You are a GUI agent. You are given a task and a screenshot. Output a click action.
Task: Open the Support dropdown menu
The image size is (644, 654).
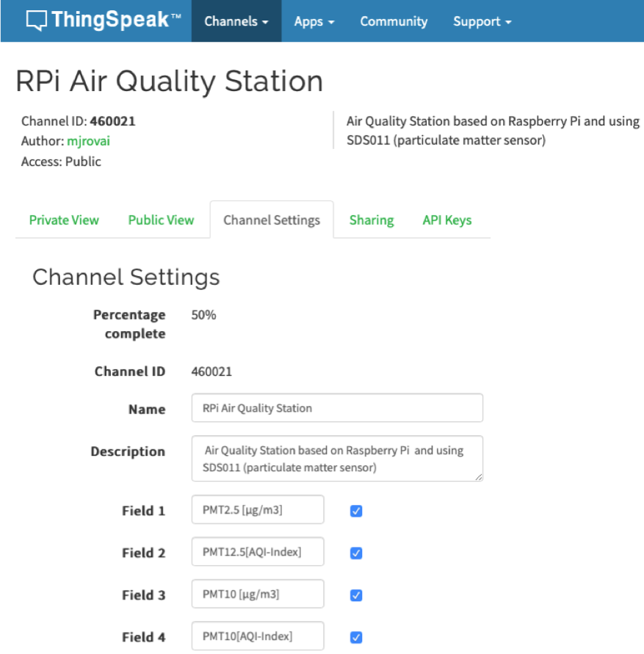(482, 21)
